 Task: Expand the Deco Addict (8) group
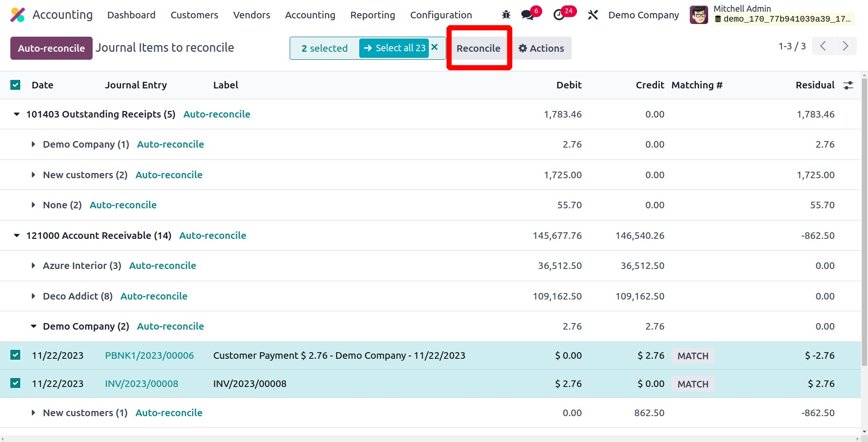pyautogui.click(x=33, y=296)
